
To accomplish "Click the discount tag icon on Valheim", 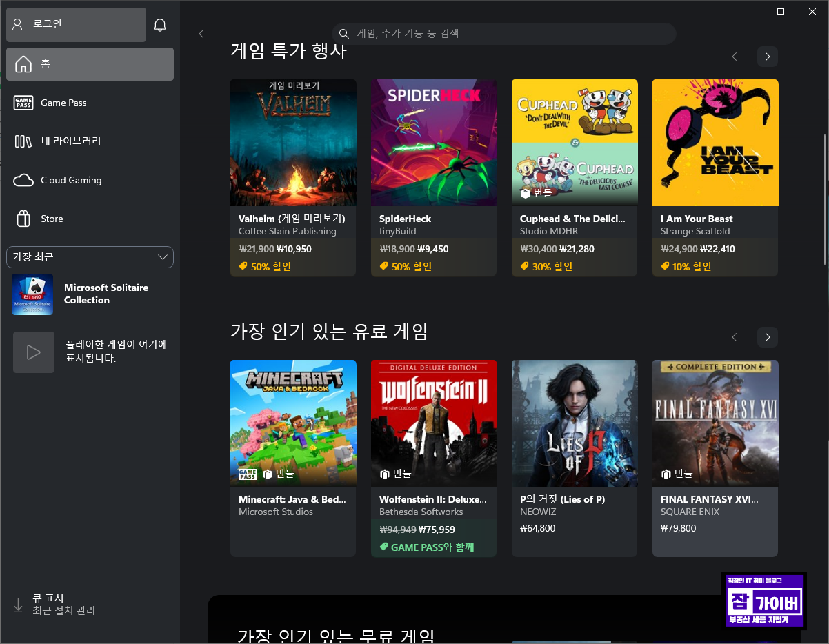I will tap(243, 266).
